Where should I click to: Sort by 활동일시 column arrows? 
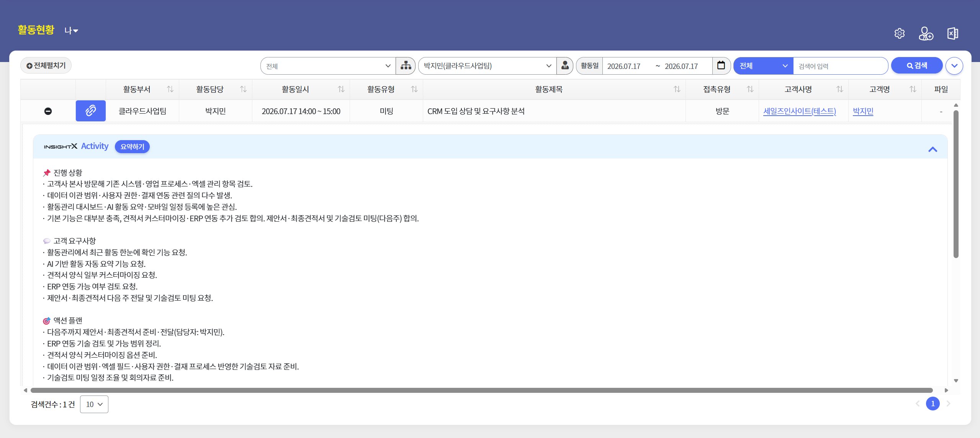coord(341,89)
